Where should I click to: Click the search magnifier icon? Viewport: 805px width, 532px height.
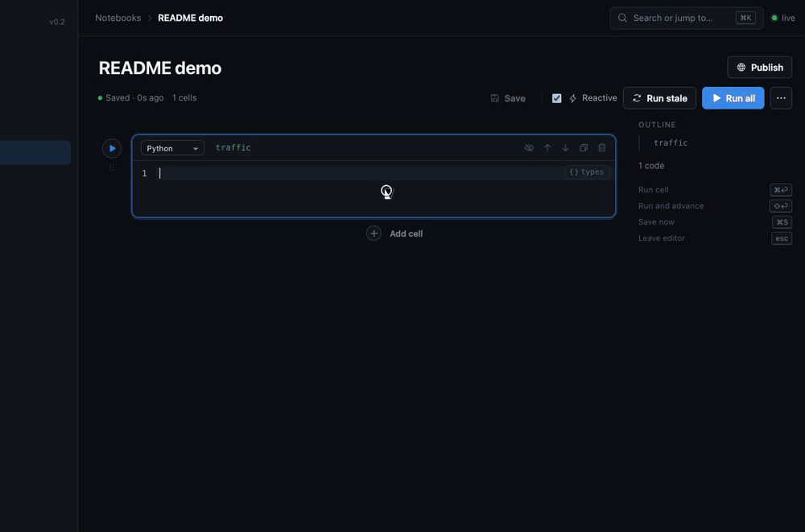[622, 18]
